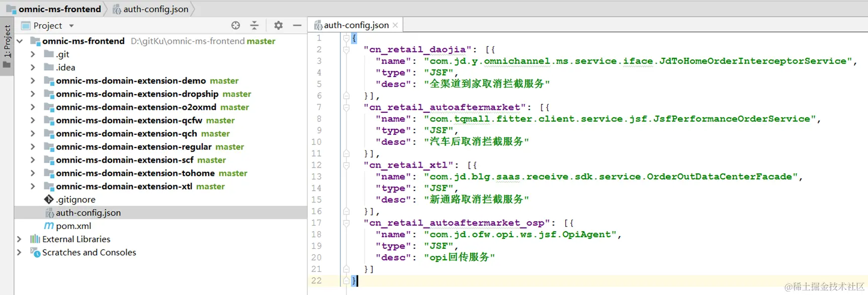Expand omnic-ms-domain-extension-dropship module
The height and width of the screenshot is (295, 868).
point(33,94)
